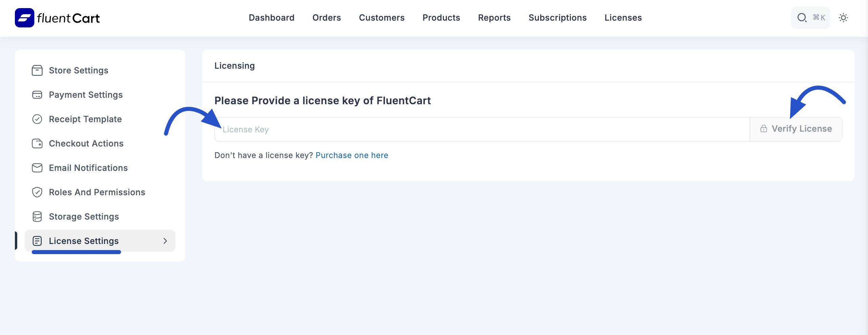The width and height of the screenshot is (868, 335).
Task: Click the Roles And Permissions shield icon
Action: click(37, 192)
